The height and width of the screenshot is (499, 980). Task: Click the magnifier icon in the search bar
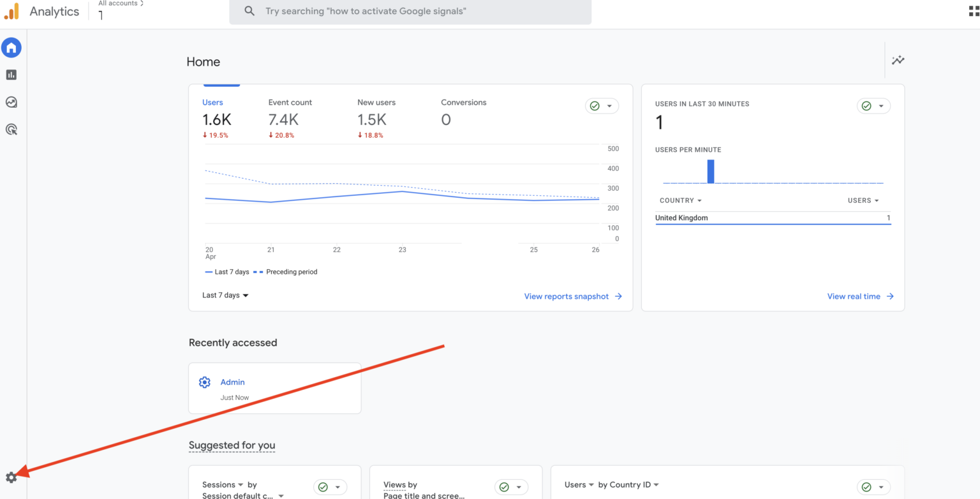[x=249, y=11]
